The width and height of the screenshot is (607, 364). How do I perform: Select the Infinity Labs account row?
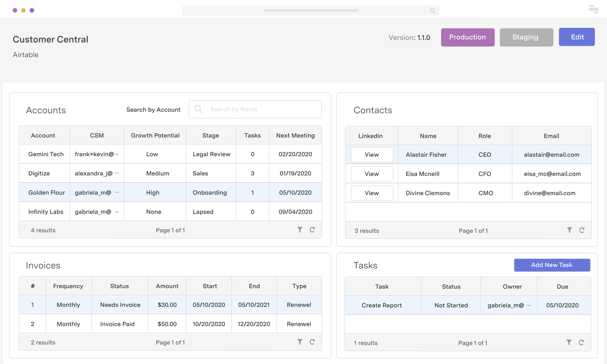click(46, 212)
